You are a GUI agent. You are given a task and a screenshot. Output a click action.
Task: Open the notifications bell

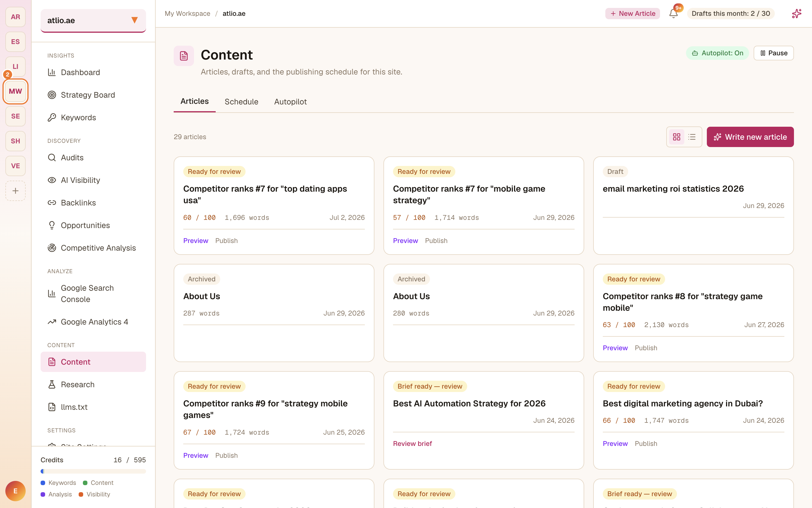[673, 14]
